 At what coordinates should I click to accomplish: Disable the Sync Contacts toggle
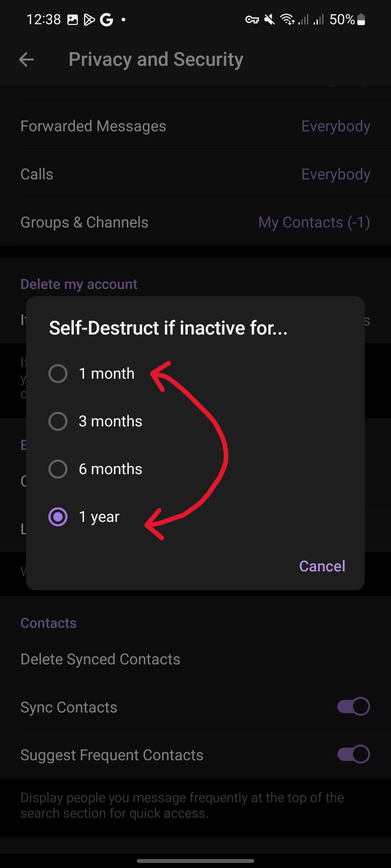click(x=353, y=706)
